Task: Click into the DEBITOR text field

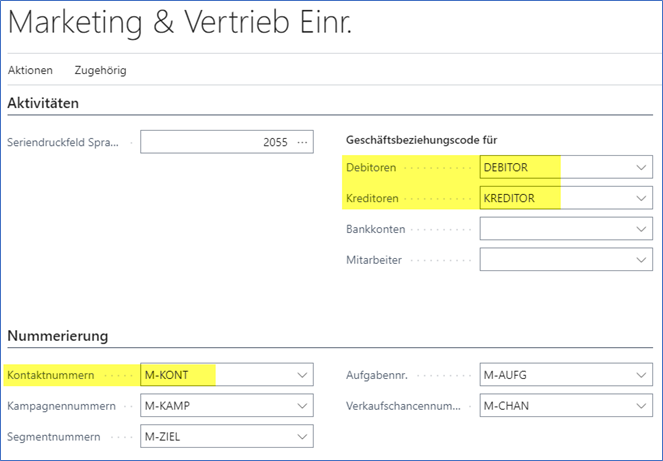Action: [x=550, y=168]
